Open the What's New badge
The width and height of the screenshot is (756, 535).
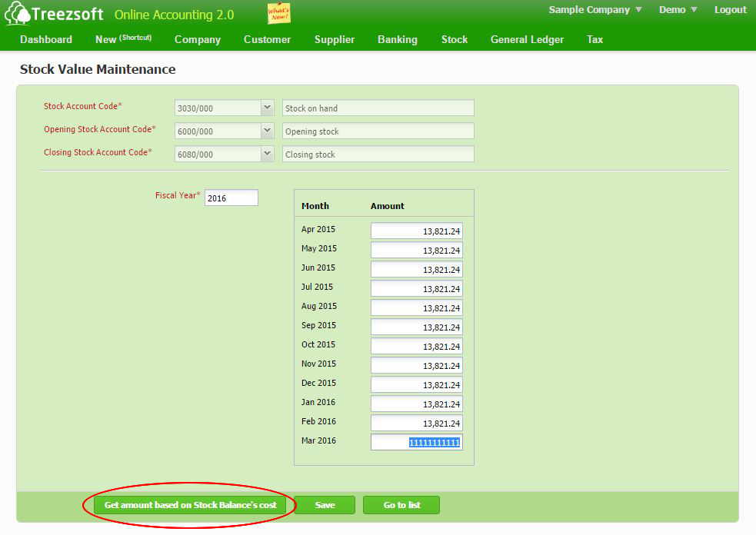(278, 13)
